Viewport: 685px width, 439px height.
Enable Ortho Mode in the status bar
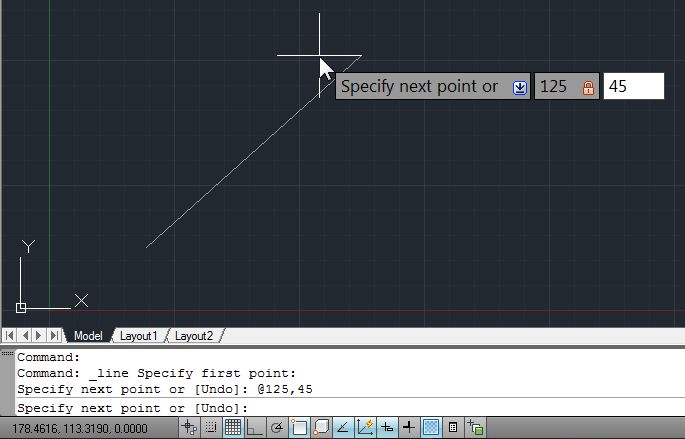[x=254, y=428]
